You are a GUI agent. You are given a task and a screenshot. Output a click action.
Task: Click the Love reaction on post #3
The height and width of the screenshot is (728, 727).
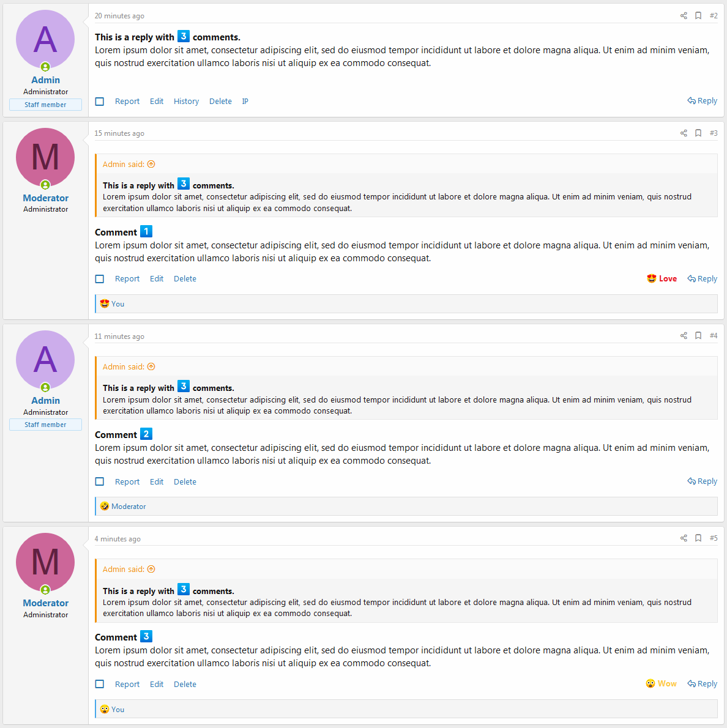click(662, 278)
